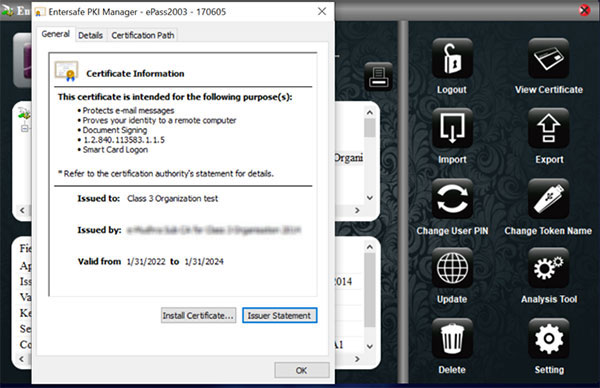This screenshot has width=600, height=388.
Task: Click vertical scrollbar thumb of upper panel
Action: click(369, 128)
